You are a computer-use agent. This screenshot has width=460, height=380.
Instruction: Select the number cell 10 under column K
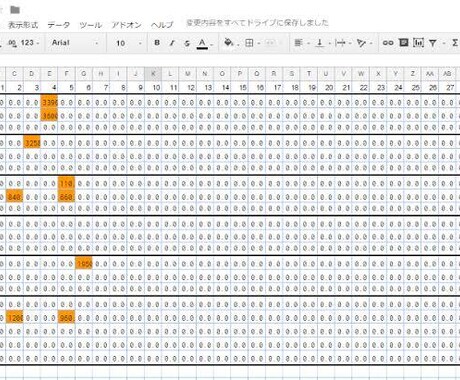pos(153,87)
